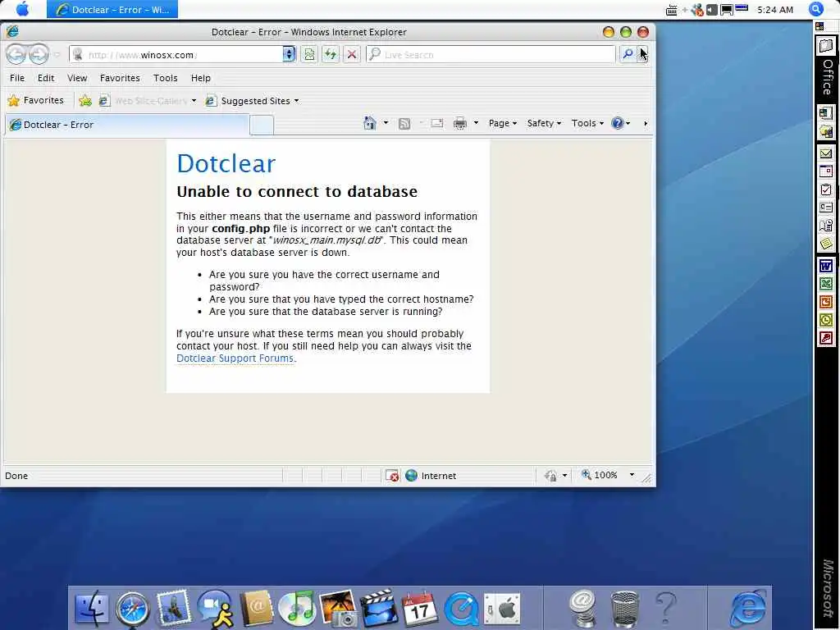Viewport: 840px width, 630px height.
Task: Click the pop-up blocked status bar icon
Action: tap(392, 475)
